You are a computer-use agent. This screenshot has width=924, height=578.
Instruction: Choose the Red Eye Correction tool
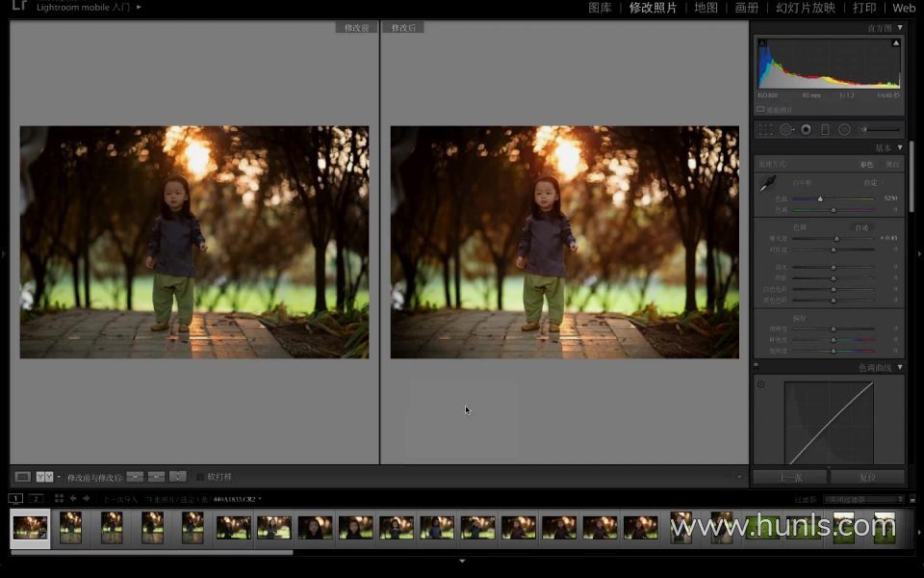pyautogui.click(x=806, y=129)
